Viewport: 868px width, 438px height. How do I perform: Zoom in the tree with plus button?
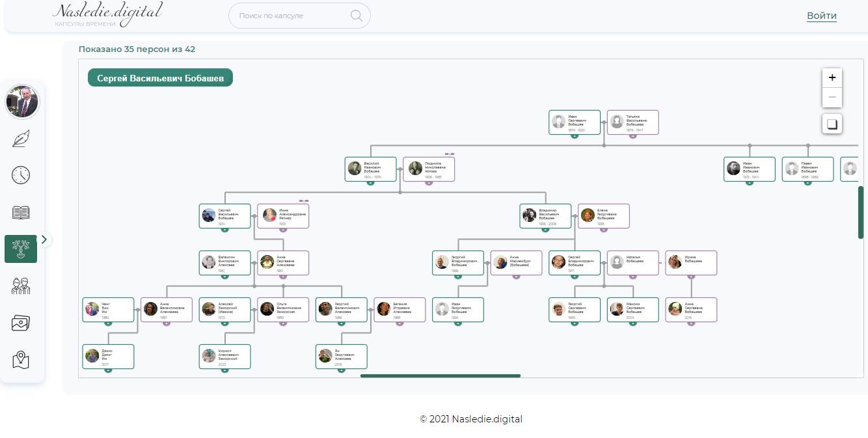click(x=832, y=77)
